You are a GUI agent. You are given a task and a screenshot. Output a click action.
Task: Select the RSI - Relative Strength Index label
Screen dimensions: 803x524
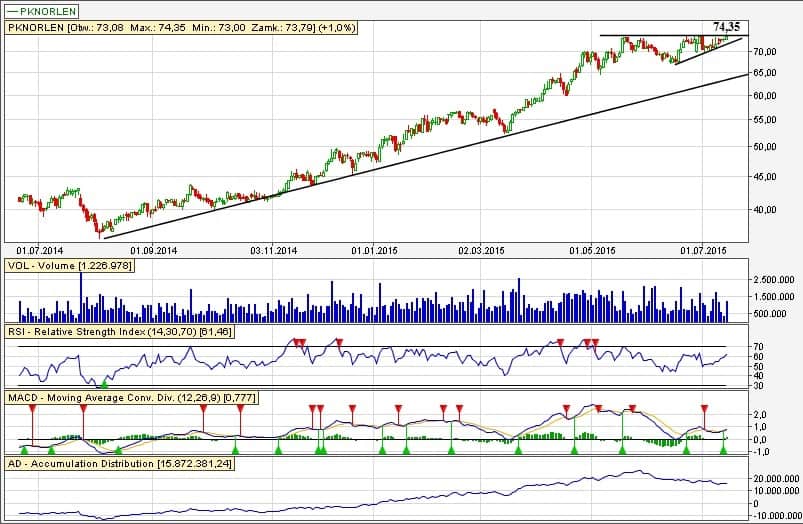(x=120, y=330)
